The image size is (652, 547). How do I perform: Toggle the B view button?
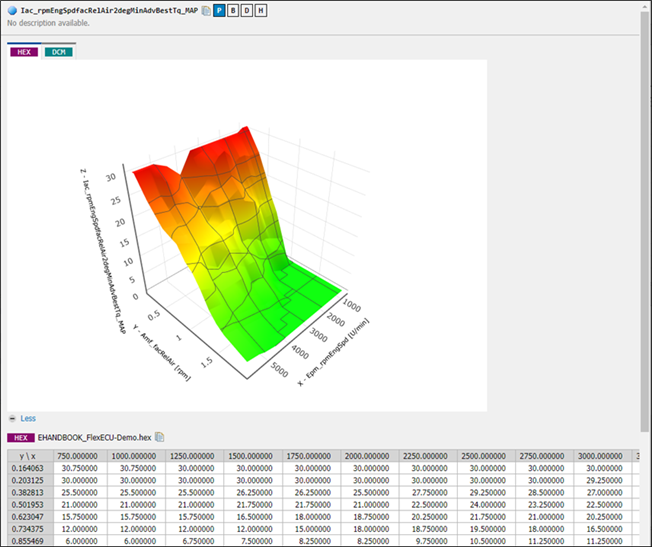point(233,10)
